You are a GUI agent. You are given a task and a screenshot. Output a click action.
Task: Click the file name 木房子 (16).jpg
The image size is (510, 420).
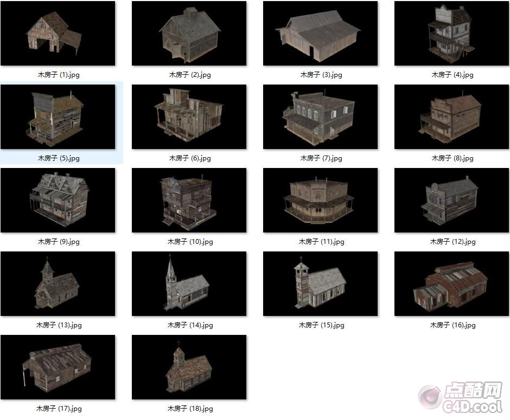coord(452,325)
